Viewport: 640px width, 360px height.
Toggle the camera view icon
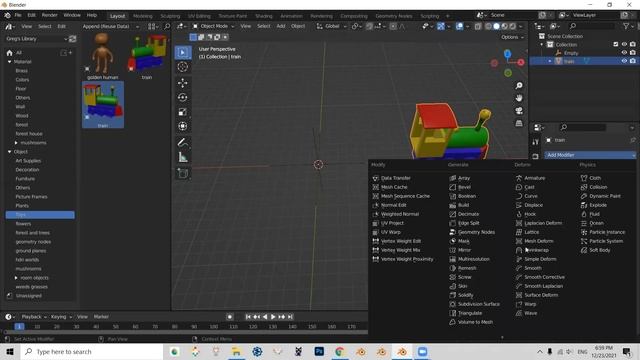point(519,111)
